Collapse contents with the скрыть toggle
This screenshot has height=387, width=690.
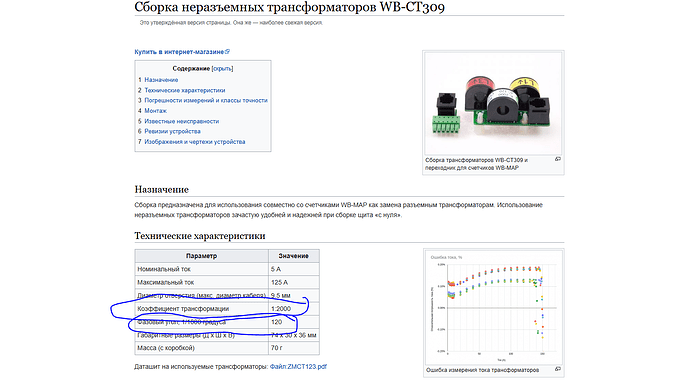pos(222,69)
